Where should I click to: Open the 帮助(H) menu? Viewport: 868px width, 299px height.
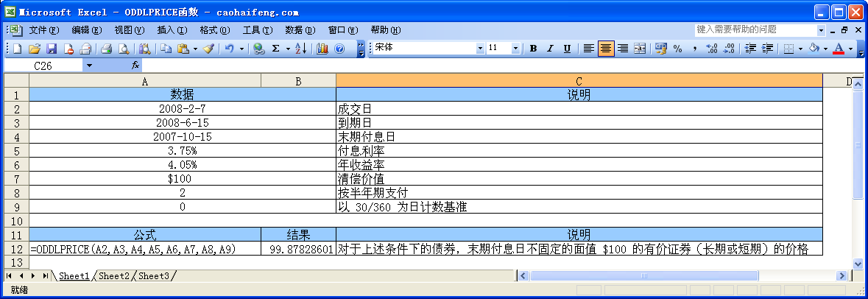click(x=385, y=30)
